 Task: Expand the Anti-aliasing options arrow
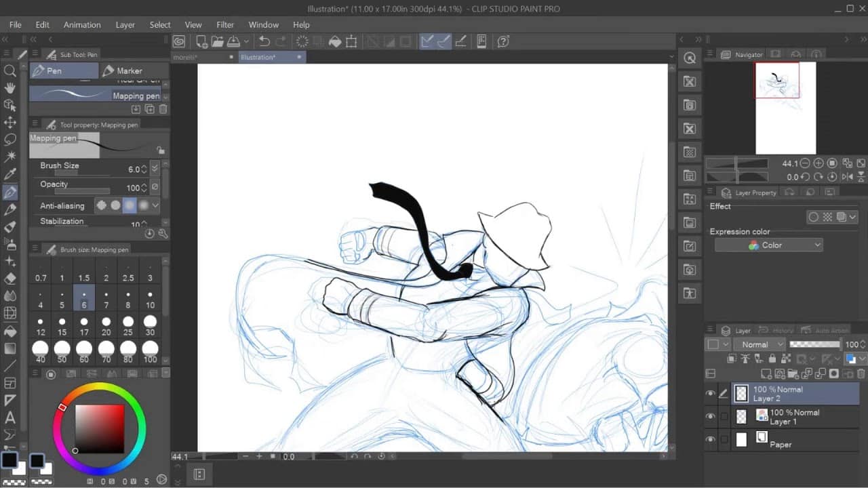click(155, 205)
